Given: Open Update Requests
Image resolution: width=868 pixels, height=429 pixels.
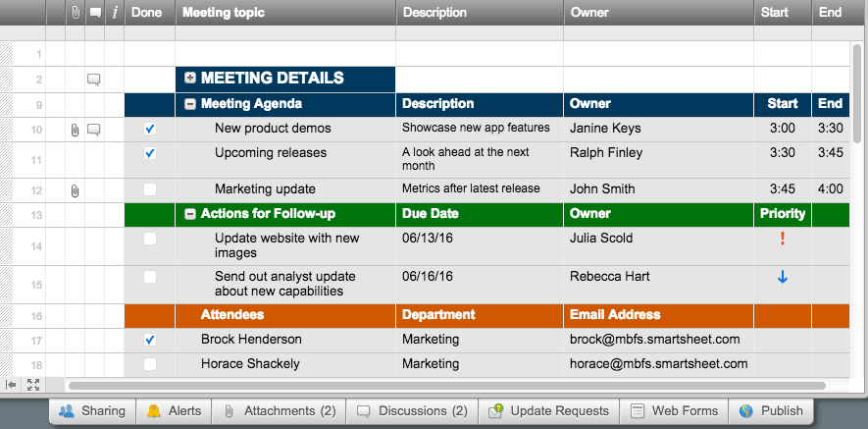Looking at the screenshot, I should click(x=549, y=411).
